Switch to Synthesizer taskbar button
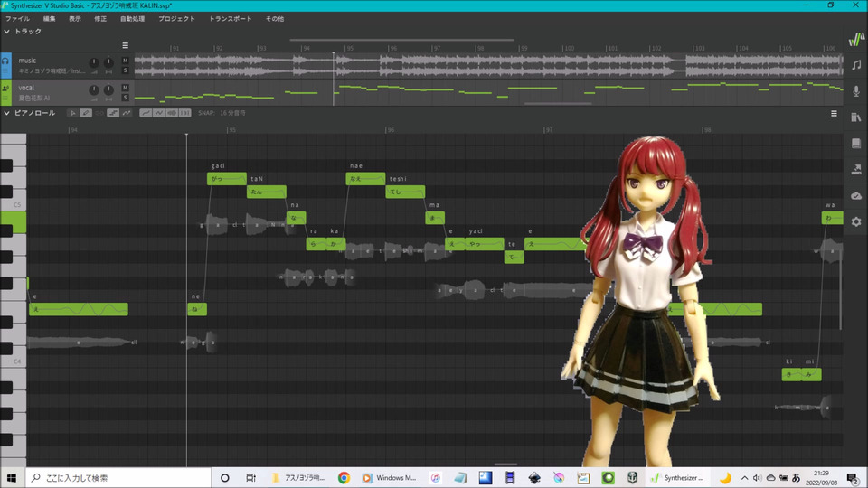Image resolution: width=868 pixels, height=488 pixels. [677, 477]
